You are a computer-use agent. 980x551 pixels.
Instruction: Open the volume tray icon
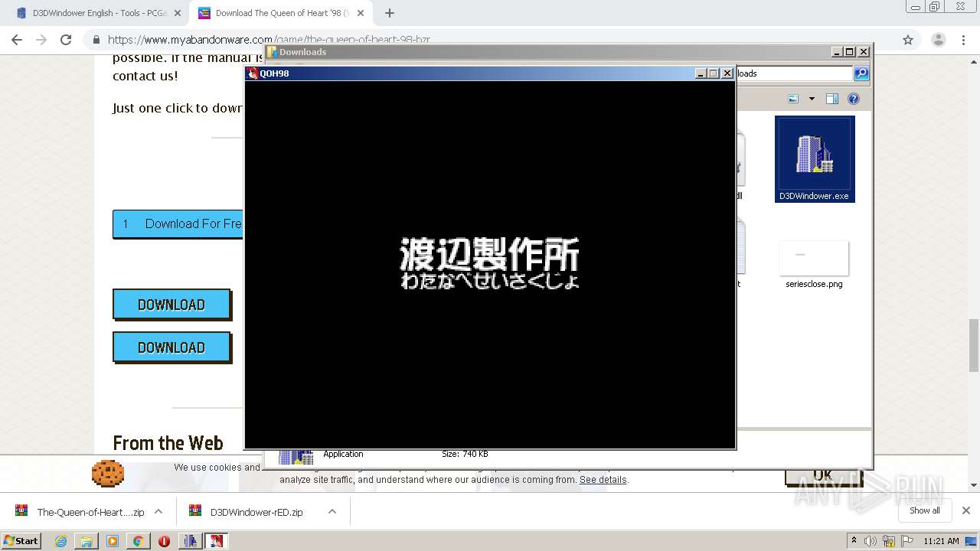click(x=871, y=541)
